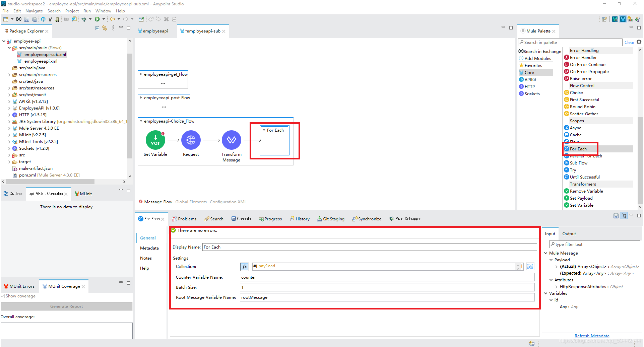Toggle Link with Editor in Package Explorer
The width and height of the screenshot is (644, 347).
pyautogui.click(x=105, y=28)
